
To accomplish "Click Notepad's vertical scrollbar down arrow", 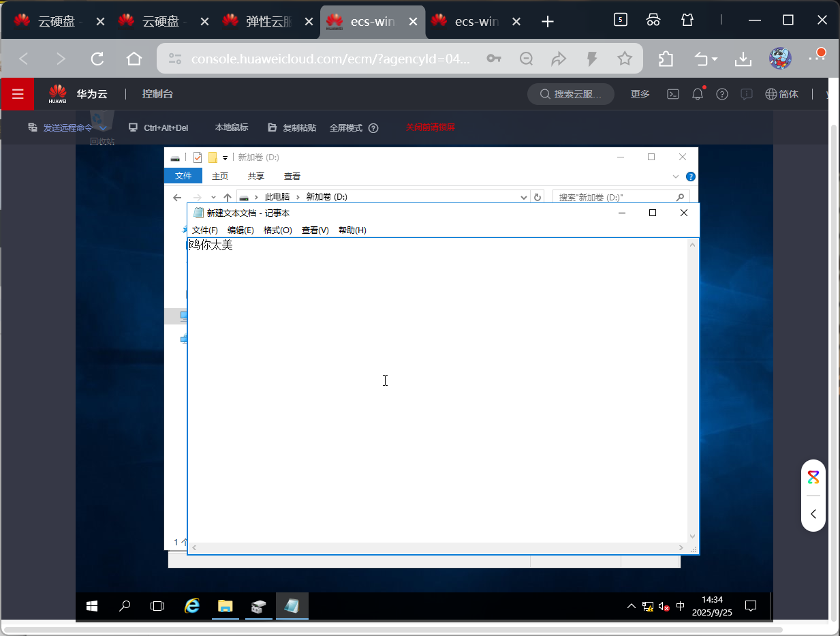I will (693, 536).
